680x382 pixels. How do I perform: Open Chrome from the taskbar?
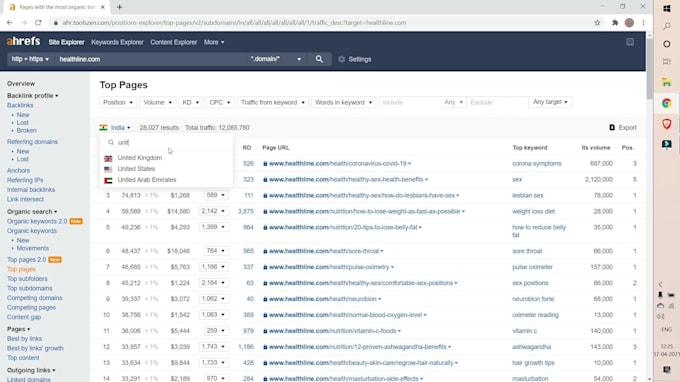[667, 103]
